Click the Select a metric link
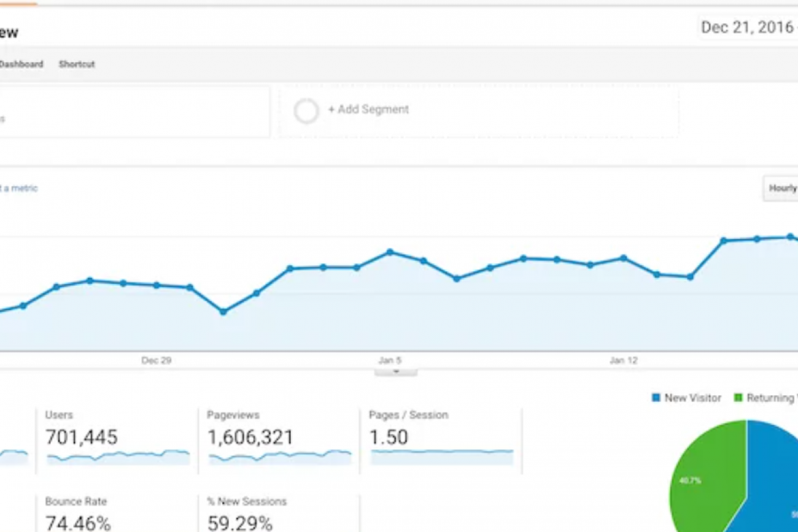 click(18, 188)
